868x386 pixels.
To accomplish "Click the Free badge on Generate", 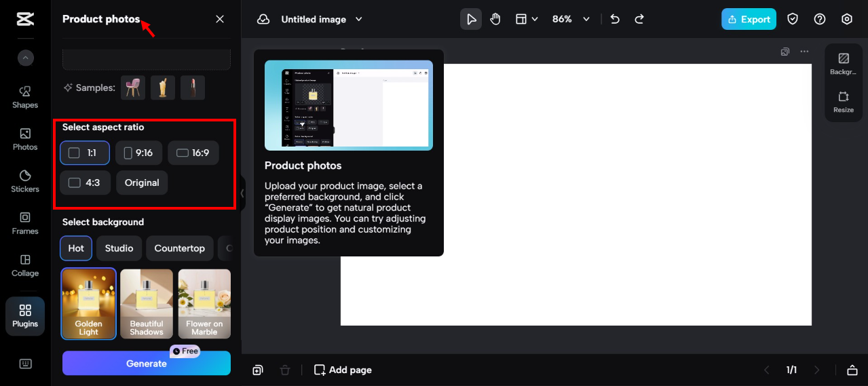I will tap(185, 351).
